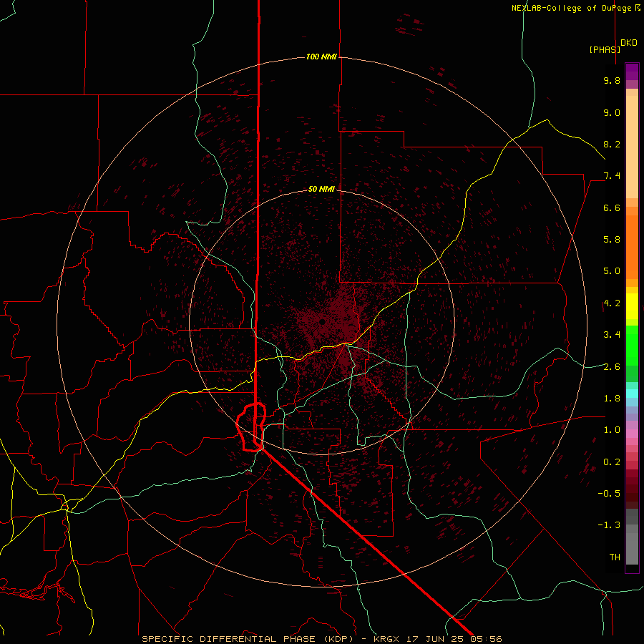
Task: Click the 8.2 value on the color scale
Action: [x=612, y=144]
